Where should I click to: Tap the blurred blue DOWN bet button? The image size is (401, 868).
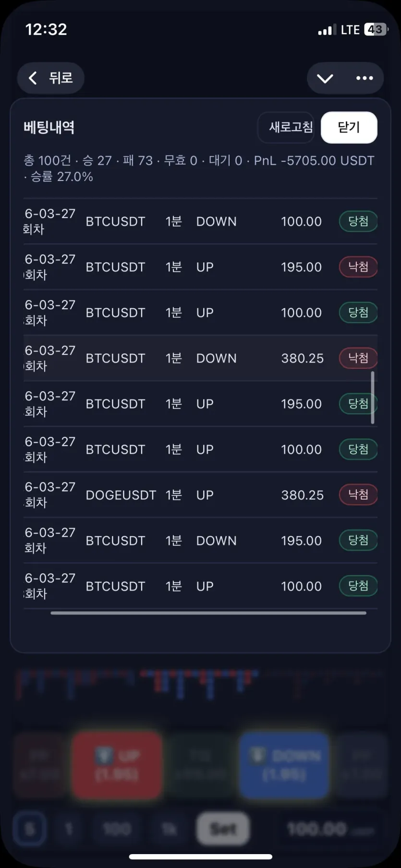(x=284, y=765)
